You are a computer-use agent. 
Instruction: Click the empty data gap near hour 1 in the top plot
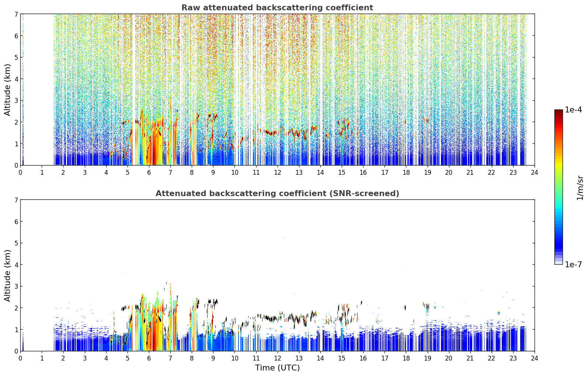(x=39, y=90)
